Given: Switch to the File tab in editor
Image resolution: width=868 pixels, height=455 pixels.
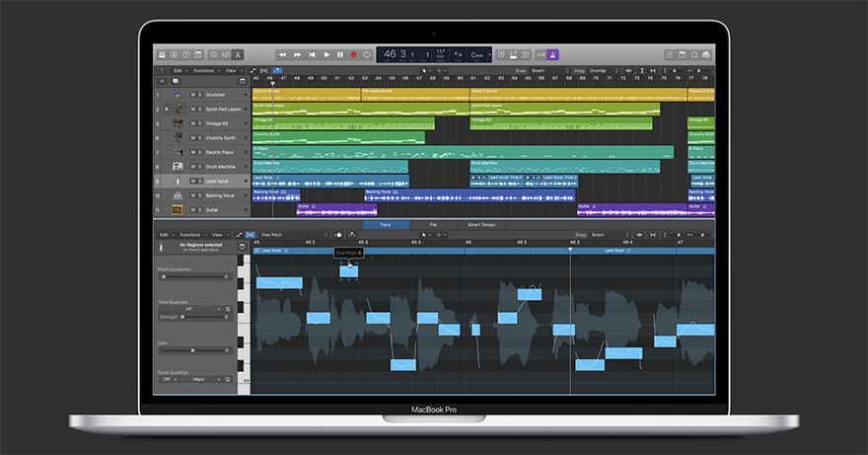Looking at the screenshot, I should 433,225.
